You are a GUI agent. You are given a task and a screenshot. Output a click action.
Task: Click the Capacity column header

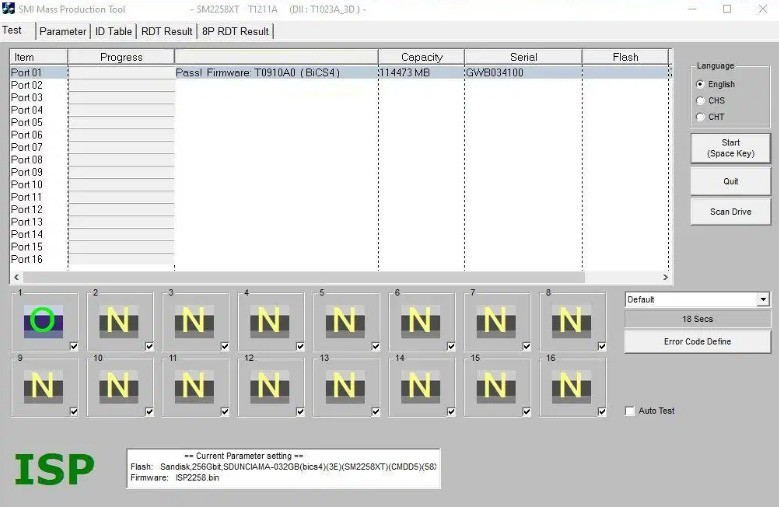[x=421, y=57]
